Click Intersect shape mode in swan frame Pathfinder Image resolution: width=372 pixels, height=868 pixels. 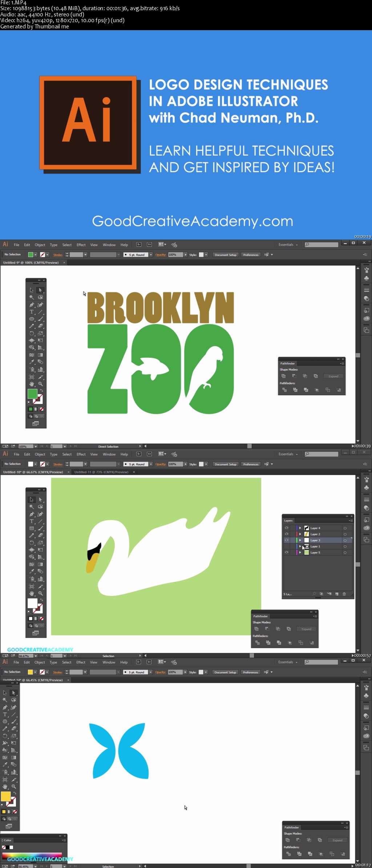pos(278,629)
